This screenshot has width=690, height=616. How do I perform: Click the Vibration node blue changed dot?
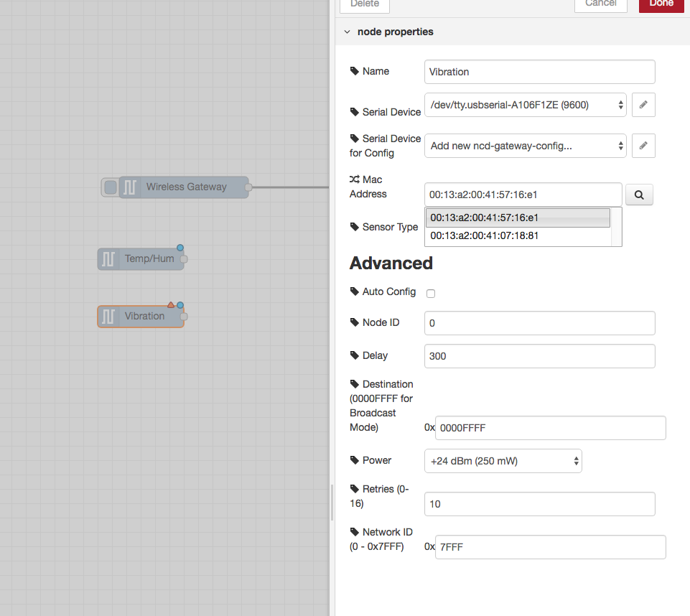[x=180, y=305]
